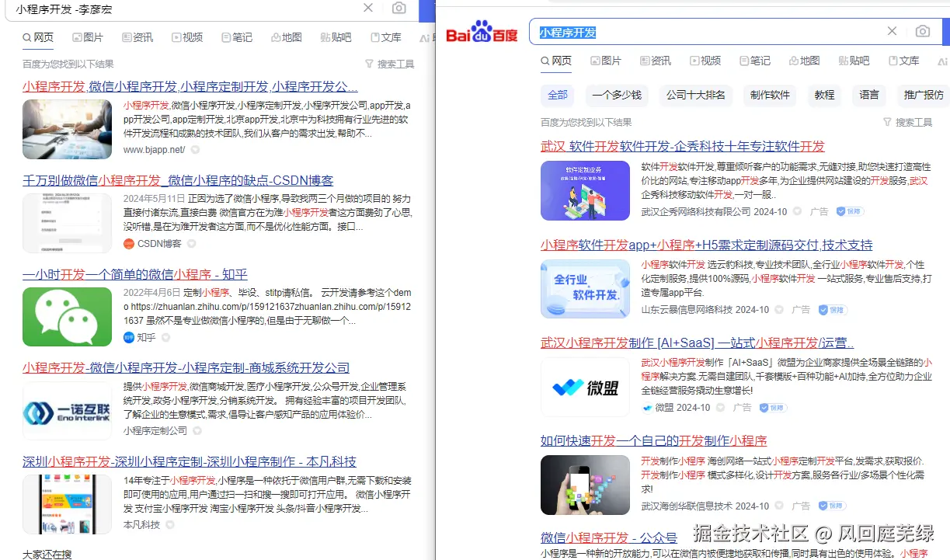This screenshot has width=950, height=560.
Task: Open the filter icon beside right 搜索工具
Action: 887,122
